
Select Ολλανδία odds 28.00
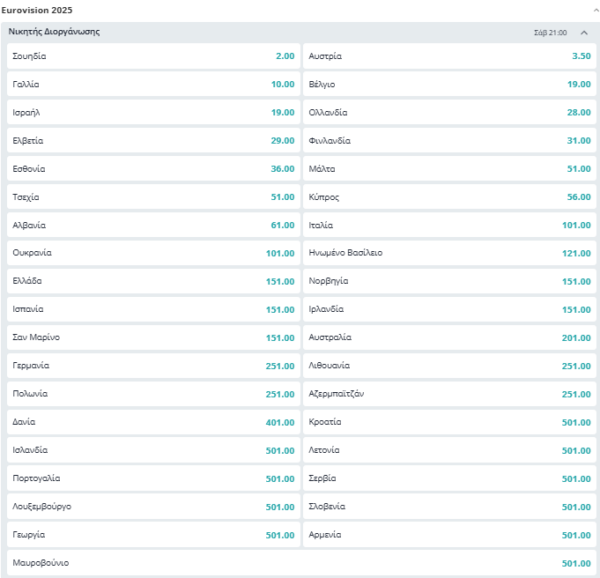[x=450, y=112]
